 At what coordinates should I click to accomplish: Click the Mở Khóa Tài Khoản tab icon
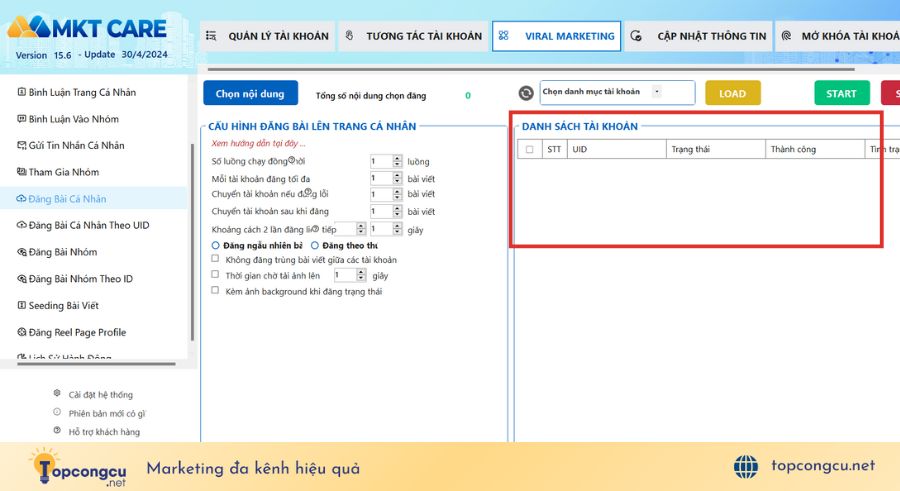pyautogui.click(x=786, y=36)
